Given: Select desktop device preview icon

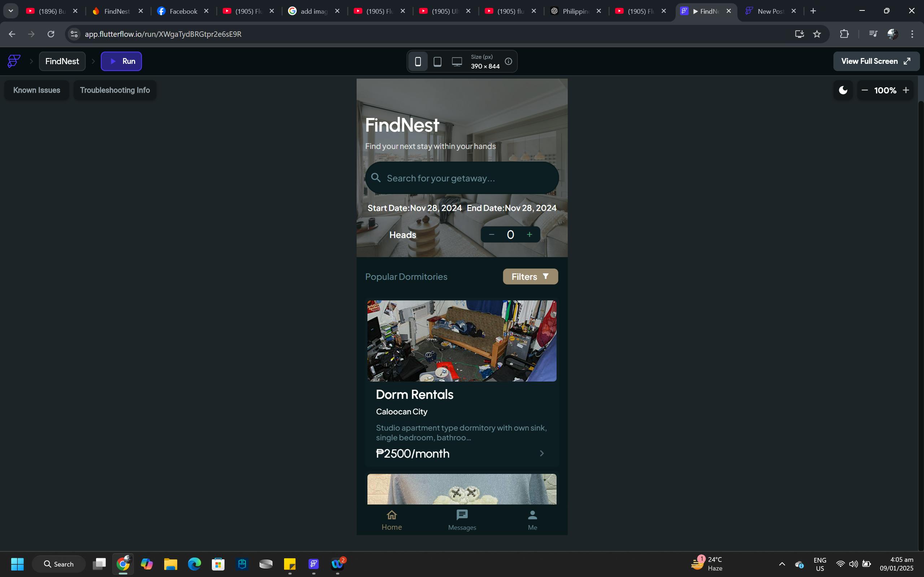Looking at the screenshot, I should (x=457, y=61).
